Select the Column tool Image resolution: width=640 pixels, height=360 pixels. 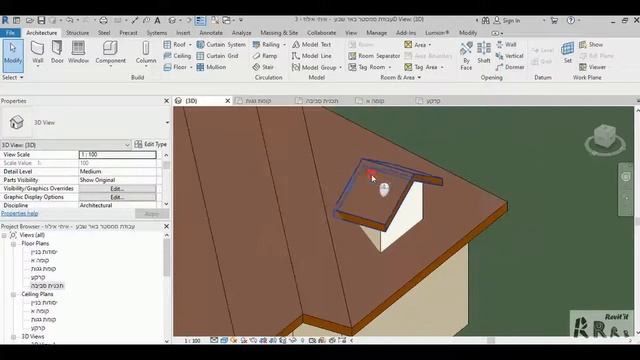[x=146, y=52]
